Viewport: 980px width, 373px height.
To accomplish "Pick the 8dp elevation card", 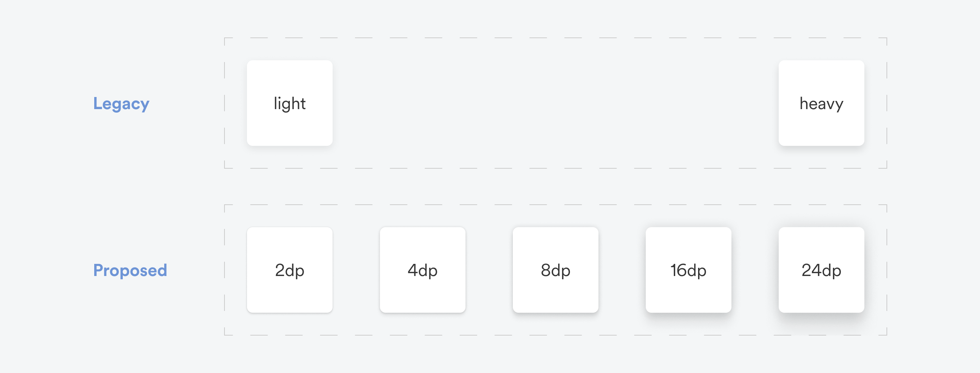I will [x=555, y=270].
